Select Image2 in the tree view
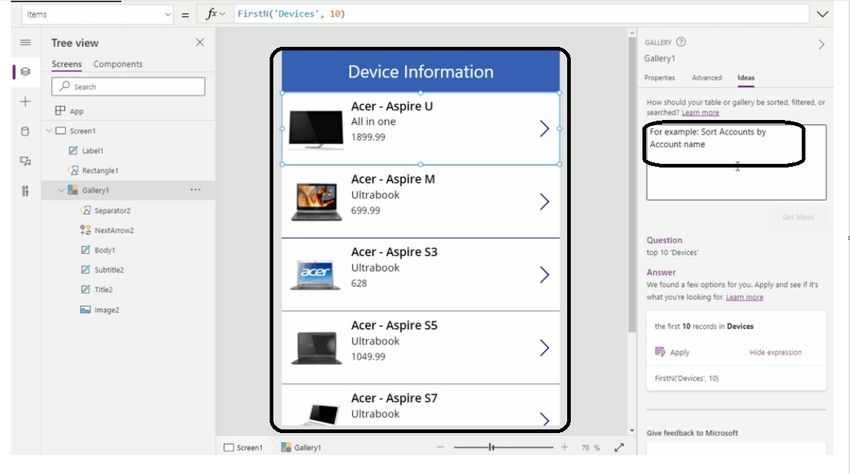Image resolution: width=850 pixels, height=474 pixels. 107,310
